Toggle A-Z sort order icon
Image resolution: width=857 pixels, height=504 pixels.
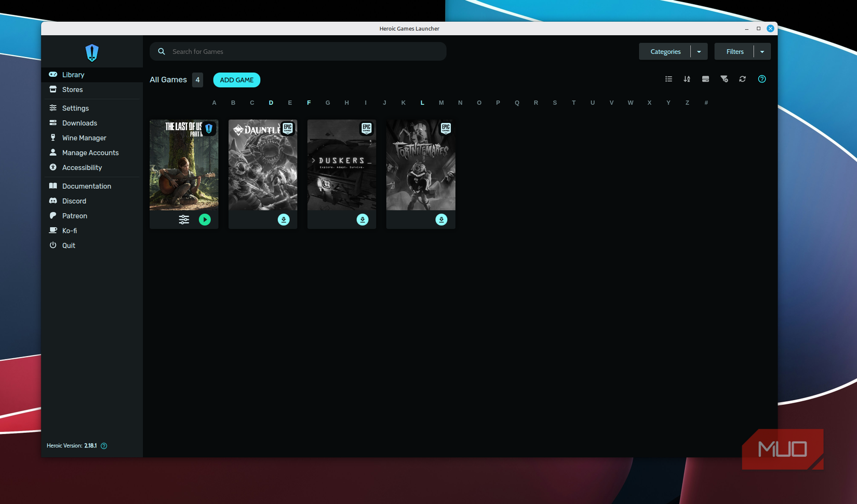point(687,79)
